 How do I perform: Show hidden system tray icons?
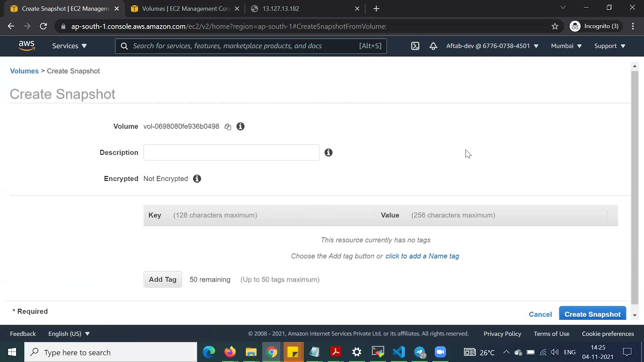tap(506, 352)
